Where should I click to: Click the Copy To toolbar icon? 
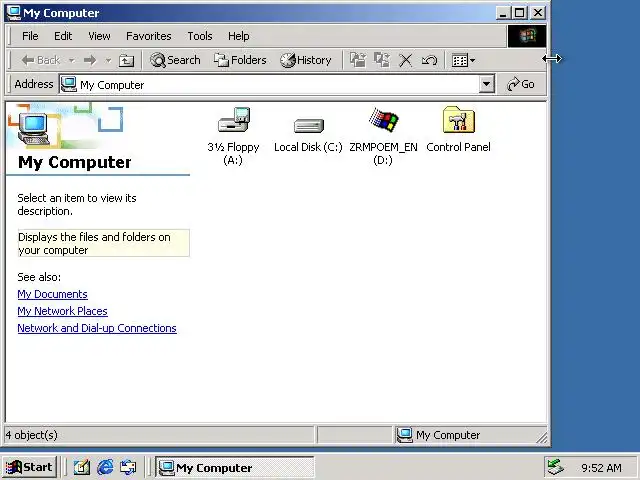[382, 60]
